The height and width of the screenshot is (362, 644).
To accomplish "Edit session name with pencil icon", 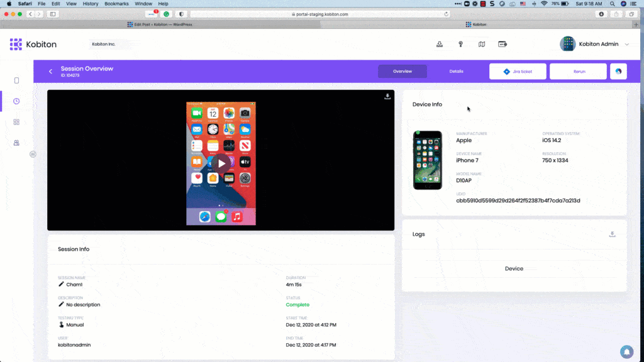I will click(x=61, y=285).
